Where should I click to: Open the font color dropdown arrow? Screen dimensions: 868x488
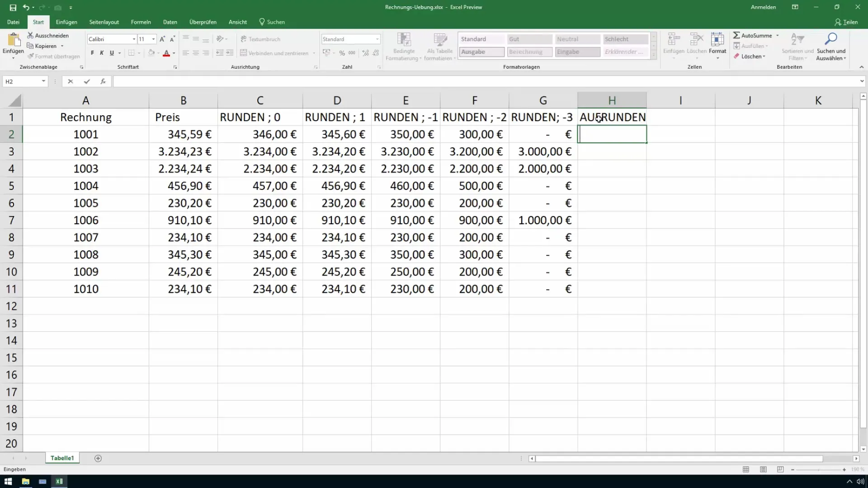[174, 53]
